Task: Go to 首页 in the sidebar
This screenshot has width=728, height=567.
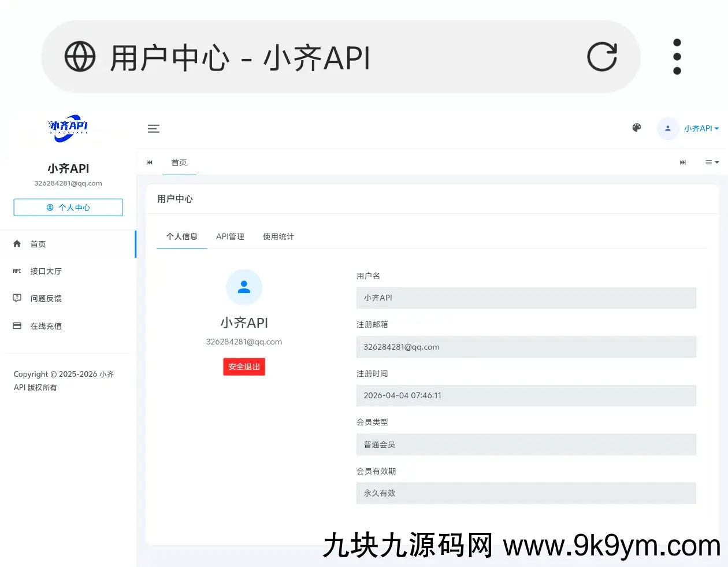Action: click(x=38, y=244)
